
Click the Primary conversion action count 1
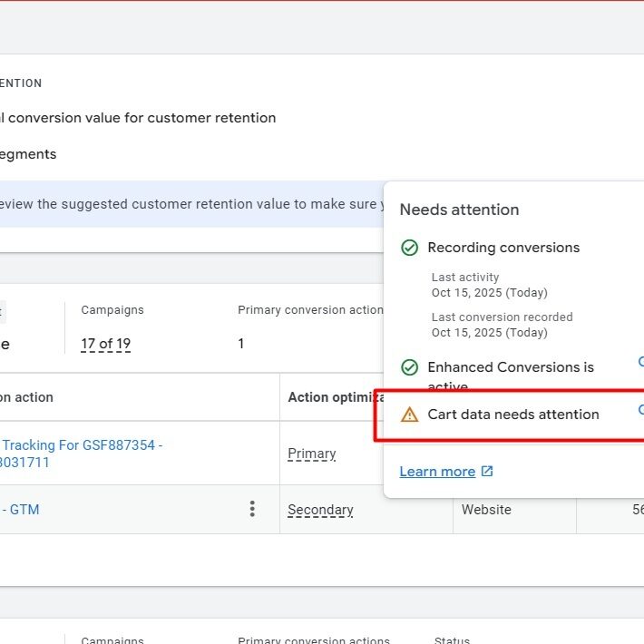tap(241, 344)
